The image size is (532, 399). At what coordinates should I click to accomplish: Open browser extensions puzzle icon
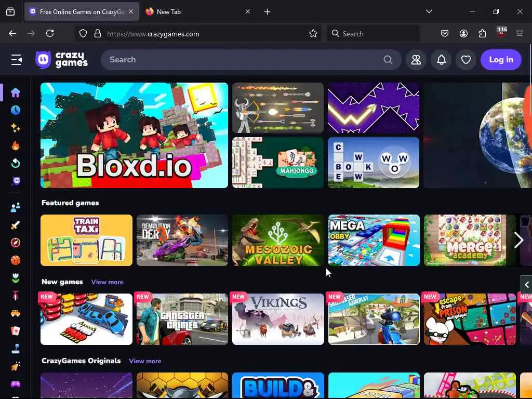coord(482,33)
